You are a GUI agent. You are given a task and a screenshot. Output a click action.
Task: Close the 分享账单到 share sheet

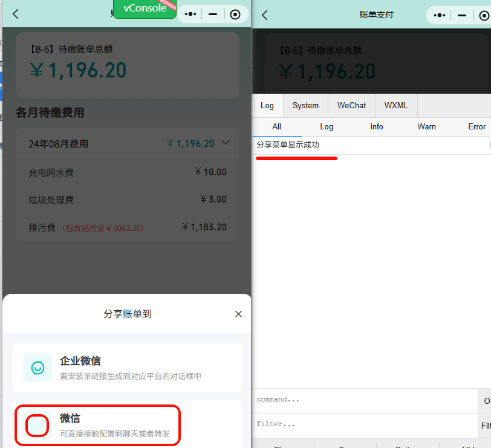[238, 314]
